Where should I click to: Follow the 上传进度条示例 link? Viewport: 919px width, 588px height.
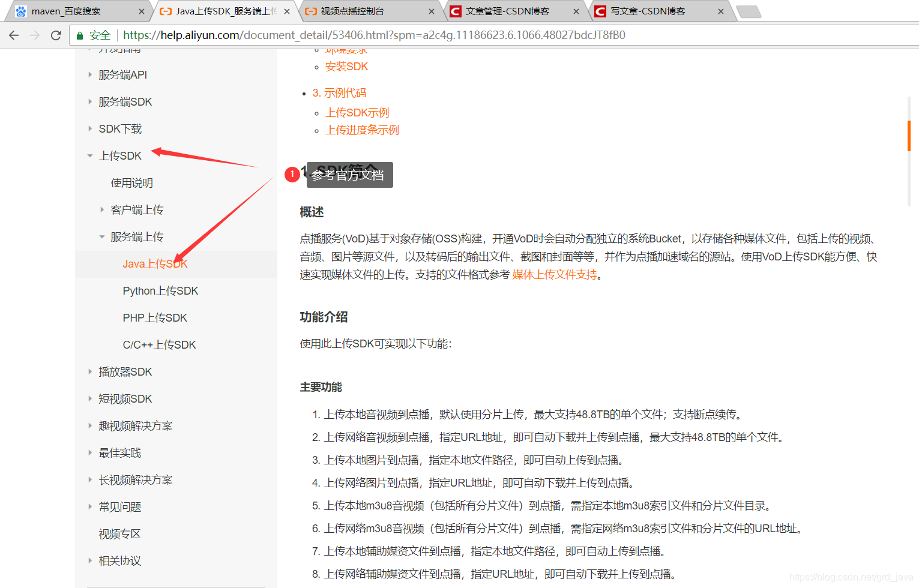tap(362, 130)
